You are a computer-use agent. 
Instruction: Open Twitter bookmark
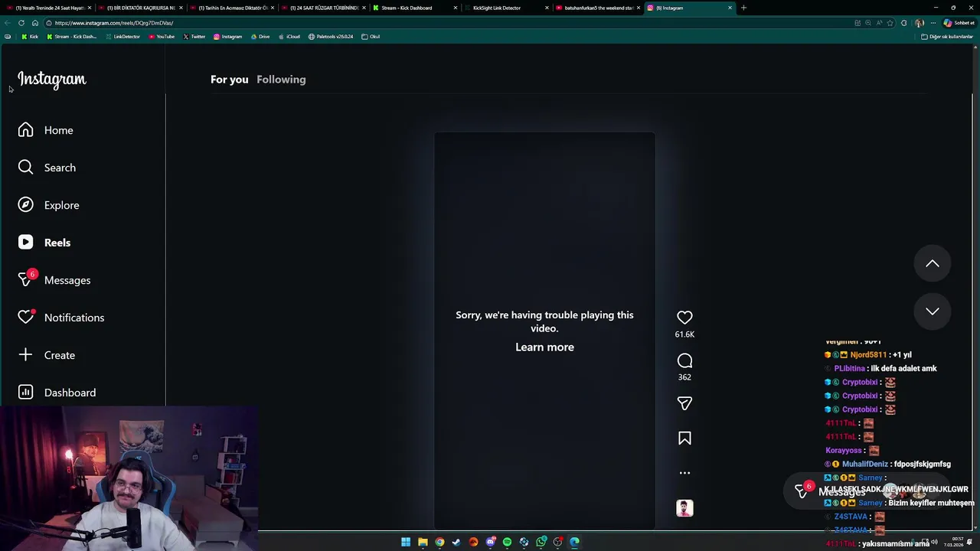pyautogui.click(x=194, y=37)
